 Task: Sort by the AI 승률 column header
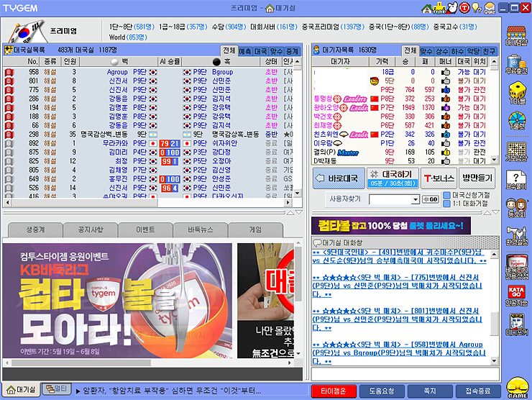170,61
